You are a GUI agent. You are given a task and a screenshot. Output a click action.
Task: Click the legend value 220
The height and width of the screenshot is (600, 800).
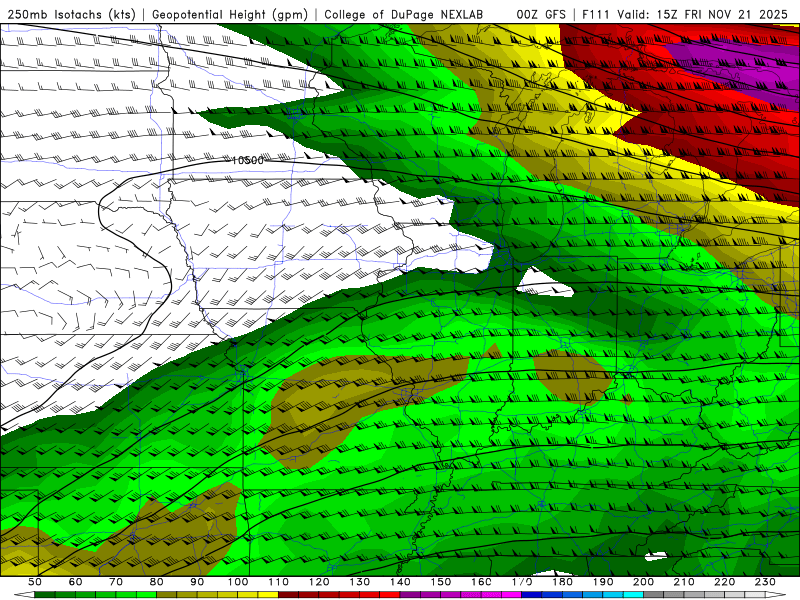pyautogui.click(x=724, y=582)
